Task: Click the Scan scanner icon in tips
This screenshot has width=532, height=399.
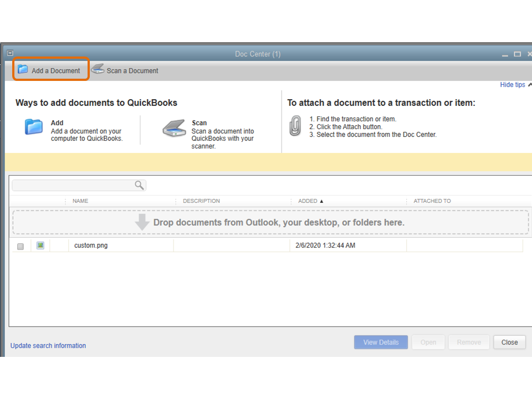Action: (x=175, y=128)
